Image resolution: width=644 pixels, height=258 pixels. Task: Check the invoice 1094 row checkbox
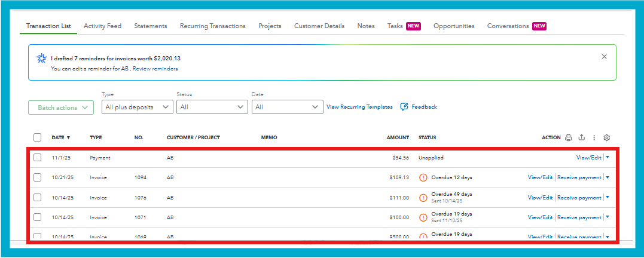click(38, 177)
